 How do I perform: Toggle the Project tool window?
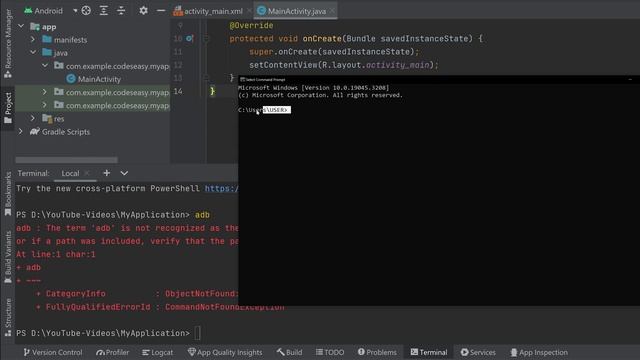pos(8,107)
